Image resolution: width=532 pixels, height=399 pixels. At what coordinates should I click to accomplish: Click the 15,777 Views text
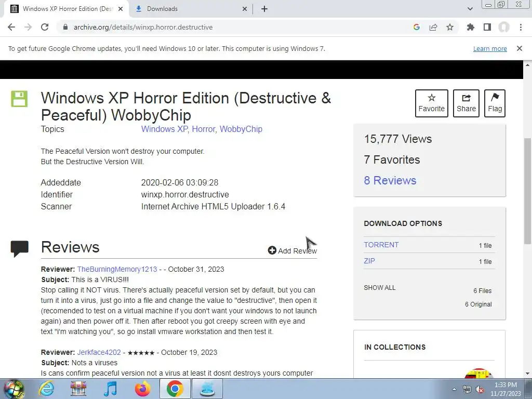coord(398,139)
